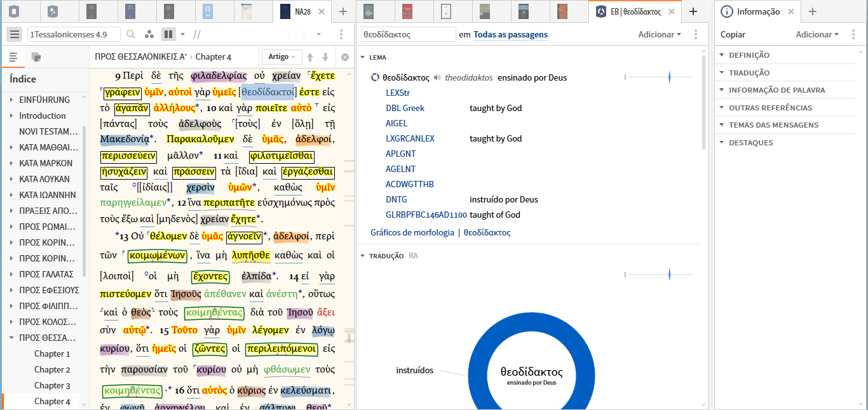Click the parallel resources slashes icon
The height and width of the screenshot is (410, 868).
[x=197, y=34]
